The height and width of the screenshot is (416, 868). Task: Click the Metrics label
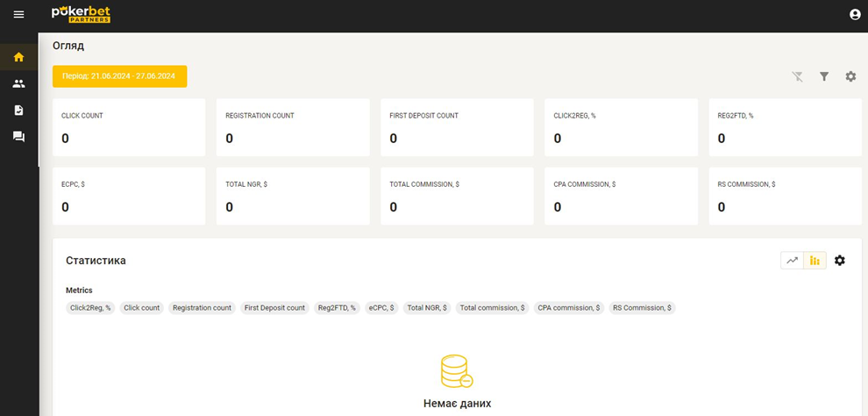79,290
